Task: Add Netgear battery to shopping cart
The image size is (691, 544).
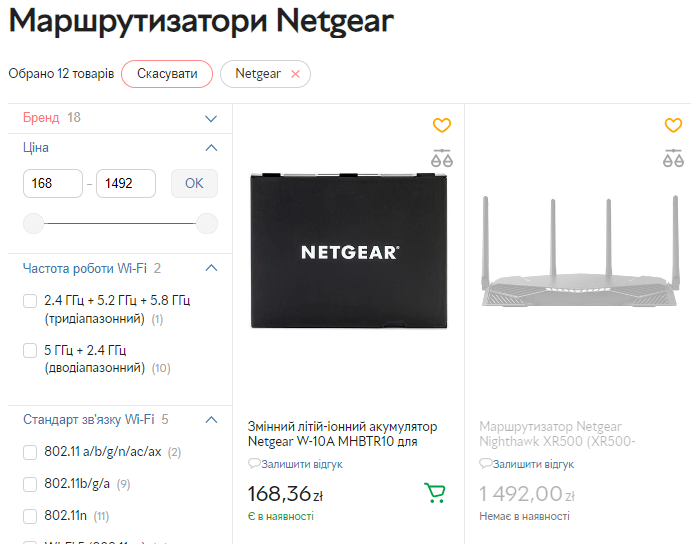Action: tap(435, 493)
